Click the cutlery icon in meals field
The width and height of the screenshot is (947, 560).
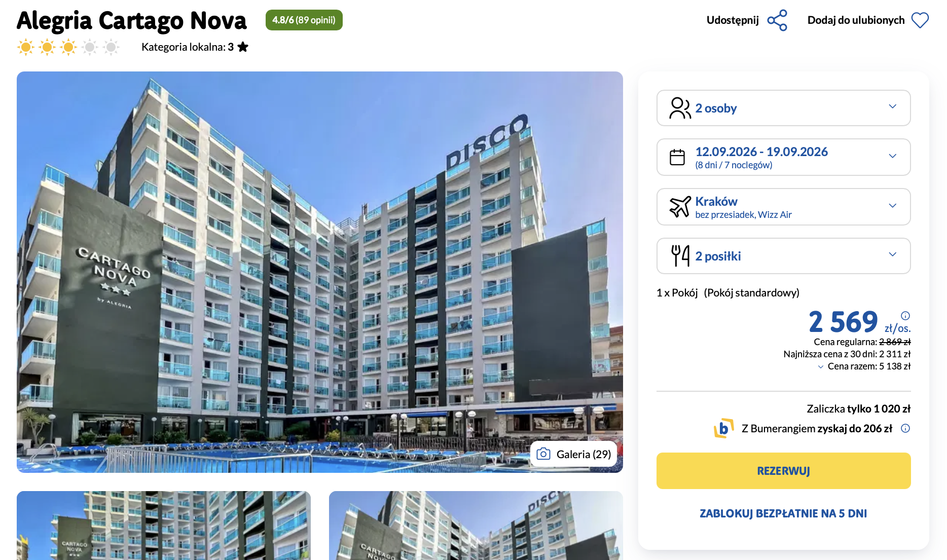pyautogui.click(x=680, y=256)
